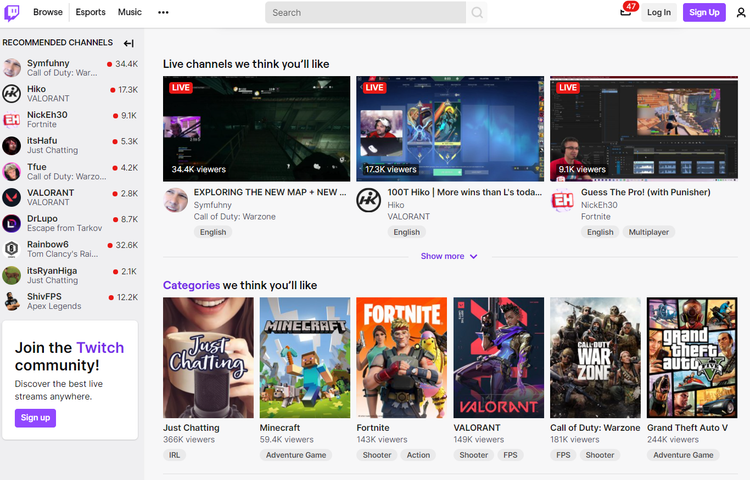Click the Twitch logo home icon

[12, 12]
